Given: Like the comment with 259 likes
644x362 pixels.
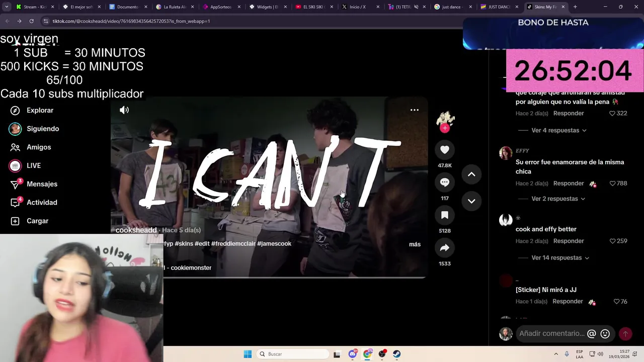Looking at the screenshot, I should tap(612, 241).
